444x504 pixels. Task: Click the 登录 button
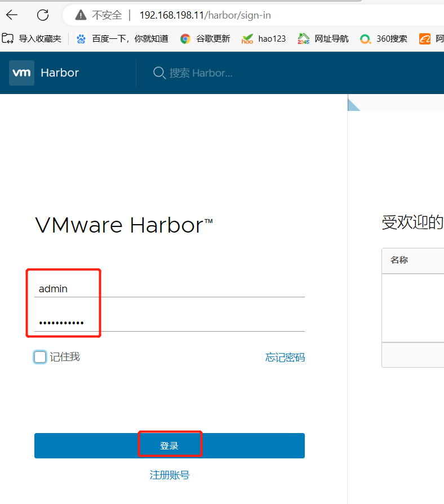pyautogui.click(x=170, y=445)
